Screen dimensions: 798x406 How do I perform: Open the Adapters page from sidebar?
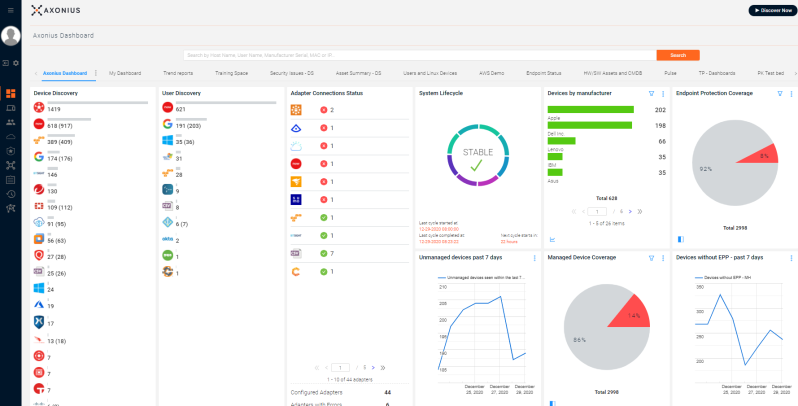10,164
